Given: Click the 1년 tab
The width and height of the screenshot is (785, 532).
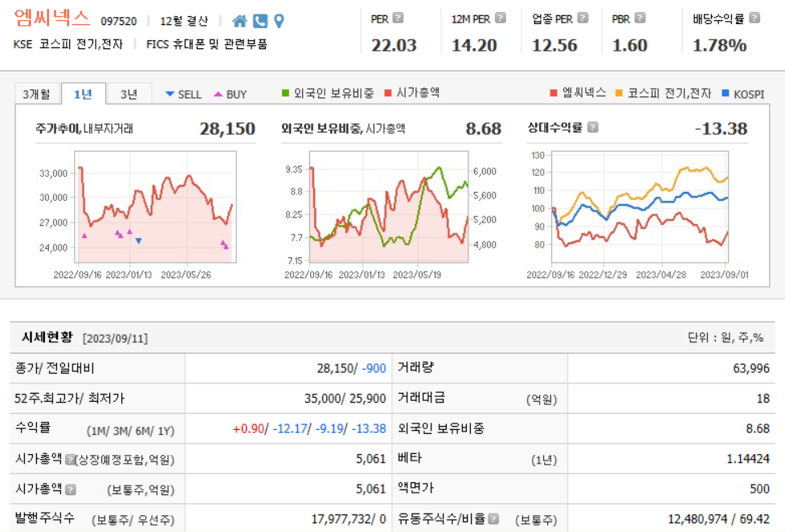Looking at the screenshot, I should coord(83,93).
